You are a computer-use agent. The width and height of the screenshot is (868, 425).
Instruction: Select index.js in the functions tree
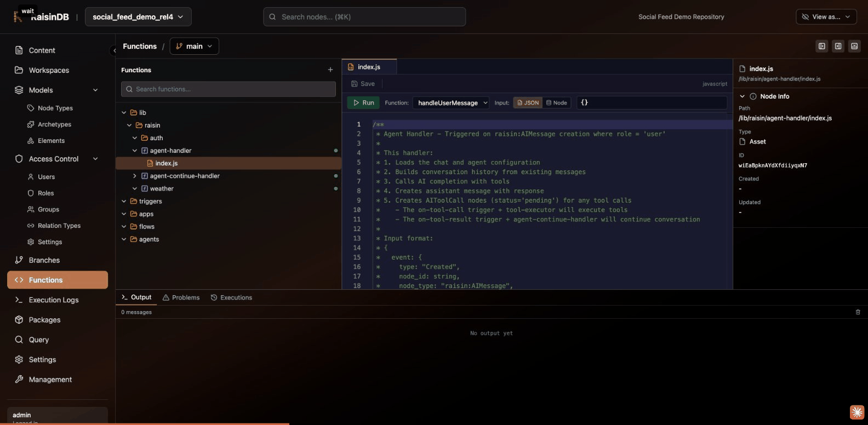click(x=229, y=163)
